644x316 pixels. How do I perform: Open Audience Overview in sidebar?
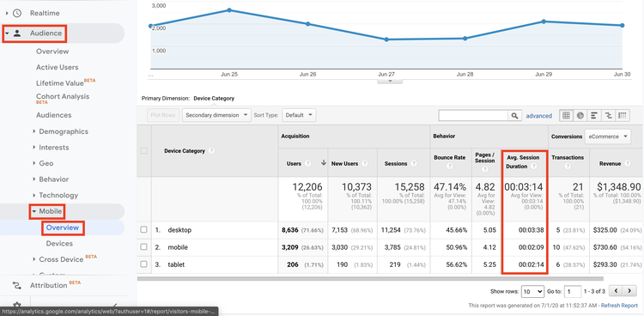point(52,52)
